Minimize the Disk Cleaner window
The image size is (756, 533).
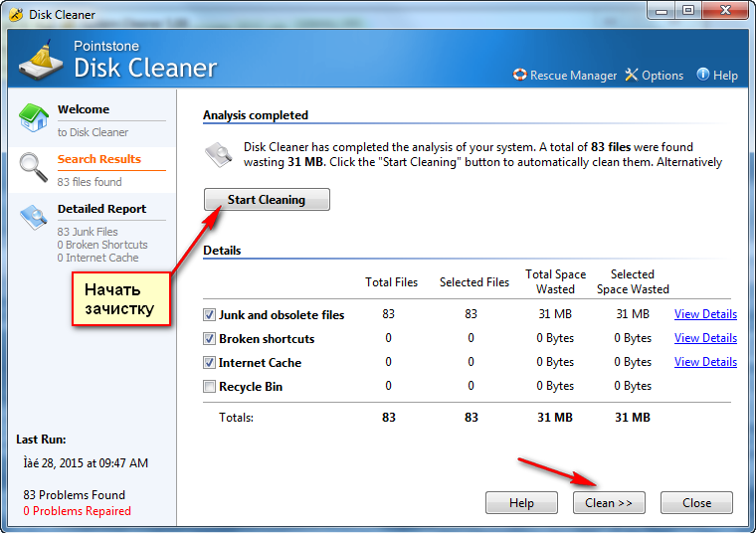[x=661, y=11]
